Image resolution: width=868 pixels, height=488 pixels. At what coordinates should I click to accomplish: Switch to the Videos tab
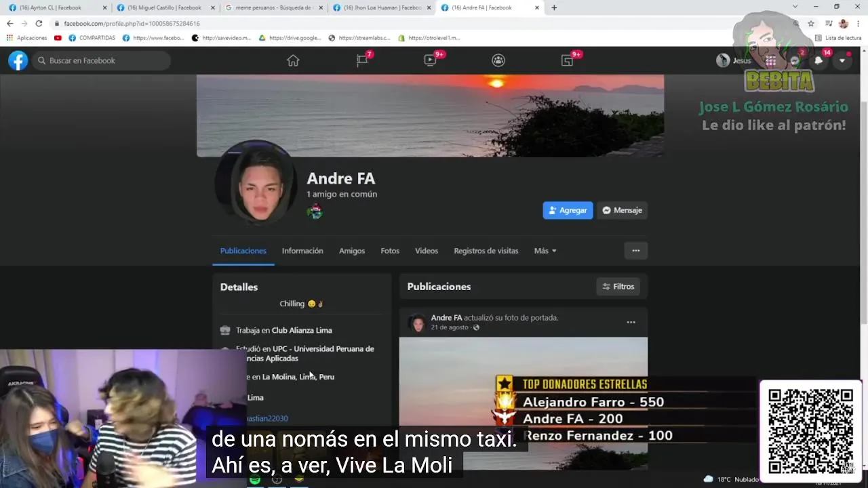pyautogui.click(x=427, y=251)
